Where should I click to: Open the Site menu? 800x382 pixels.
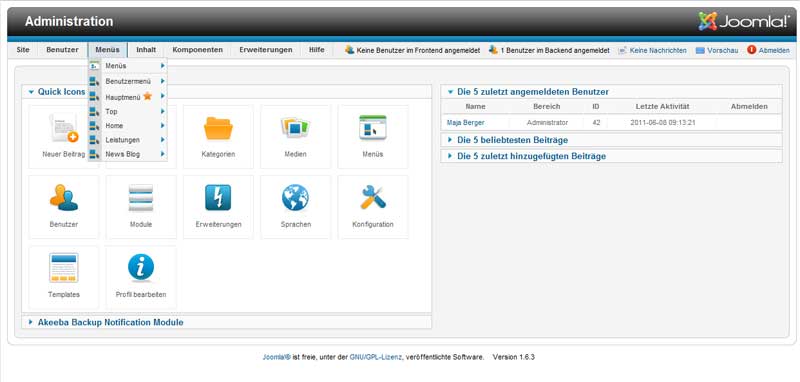click(x=23, y=50)
